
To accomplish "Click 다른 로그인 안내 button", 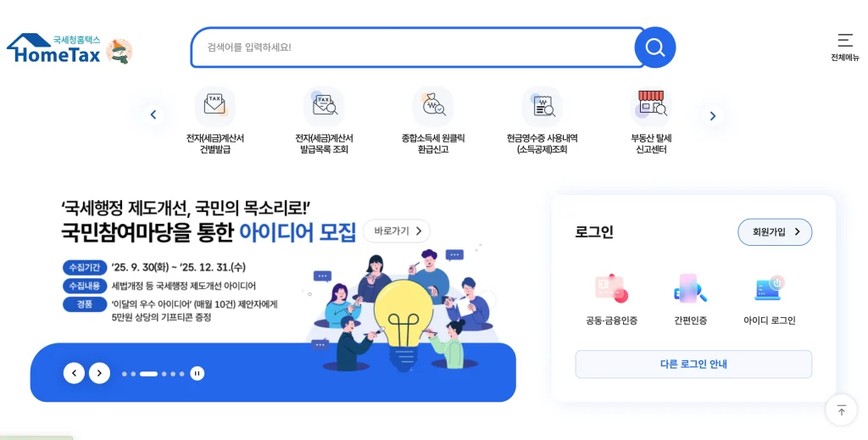I will [x=693, y=365].
